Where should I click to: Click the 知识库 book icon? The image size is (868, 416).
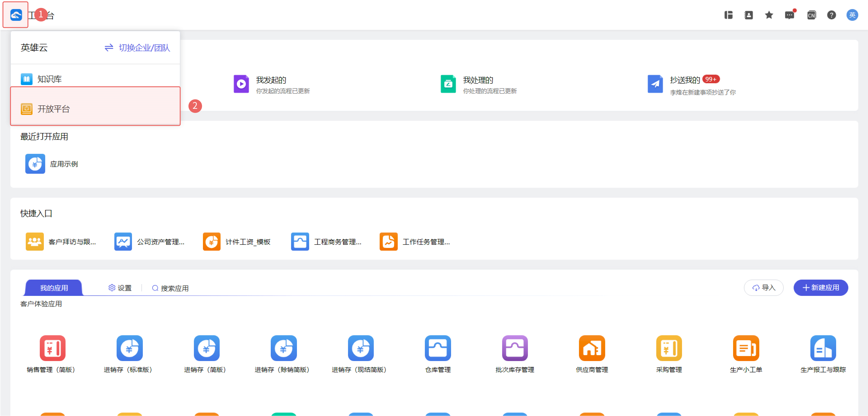coord(27,79)
